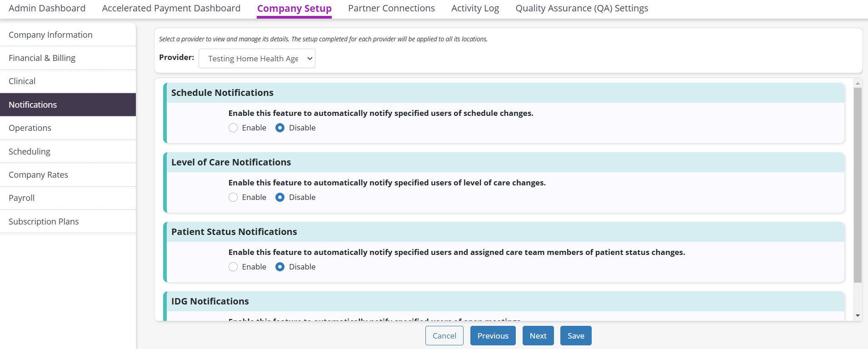Click the scrollbar up arrow
This screenshot has height=349, width=868.
coord(858,84)
